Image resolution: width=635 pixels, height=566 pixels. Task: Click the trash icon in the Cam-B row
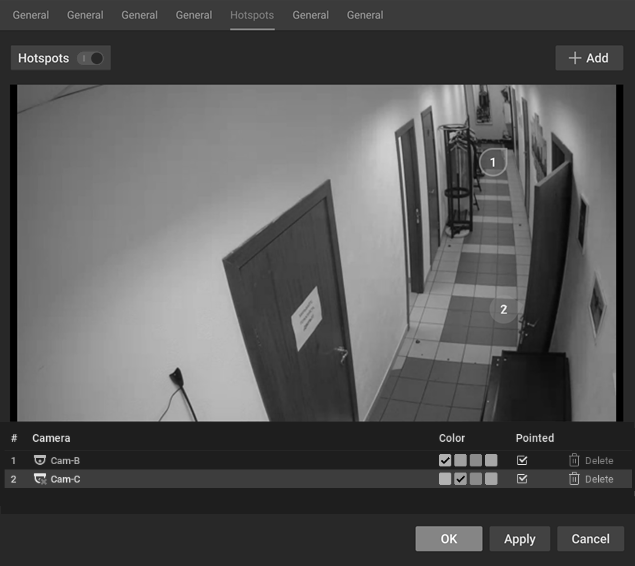(x=574, y=460)
